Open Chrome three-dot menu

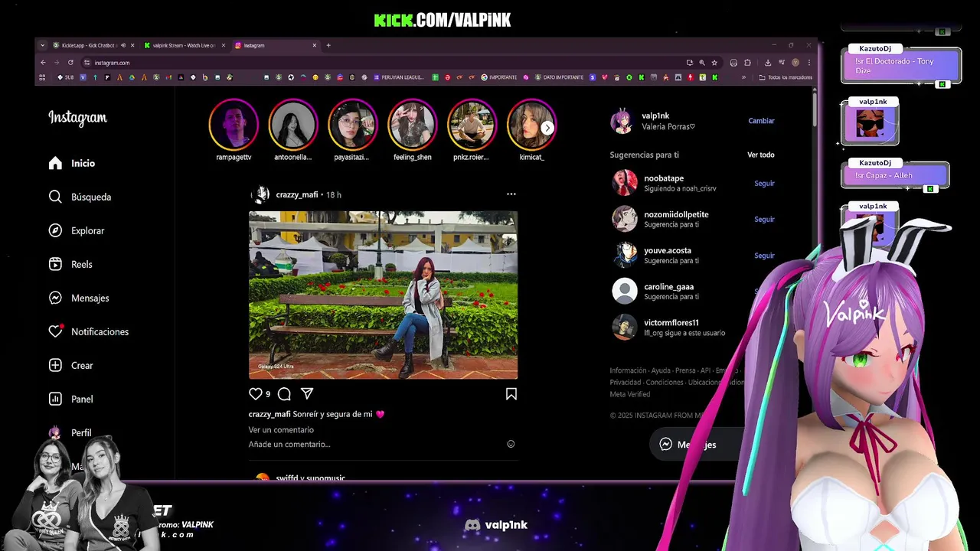coord(808,63)
